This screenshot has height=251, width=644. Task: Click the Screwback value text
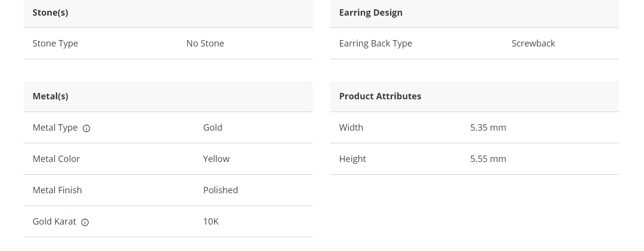pyautogui.click(x=533, y=44)
